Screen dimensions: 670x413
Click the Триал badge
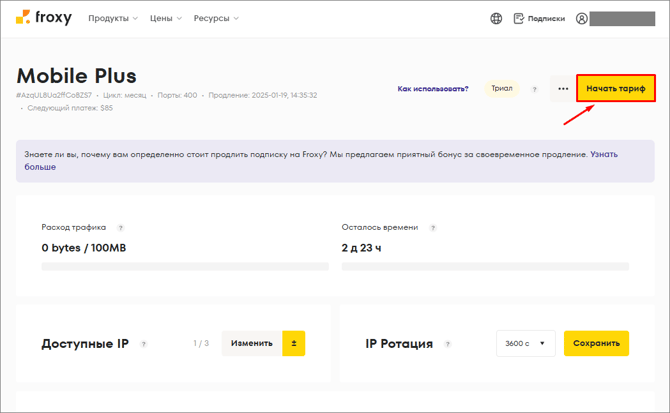pyautogui.click(x=502, y=88)
